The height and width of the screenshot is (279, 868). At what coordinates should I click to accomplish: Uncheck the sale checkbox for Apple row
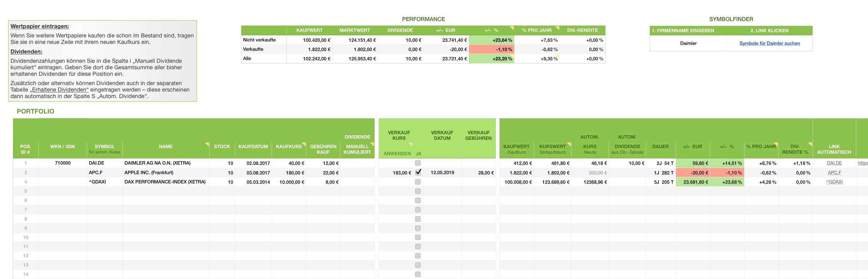tap(418, 172)
